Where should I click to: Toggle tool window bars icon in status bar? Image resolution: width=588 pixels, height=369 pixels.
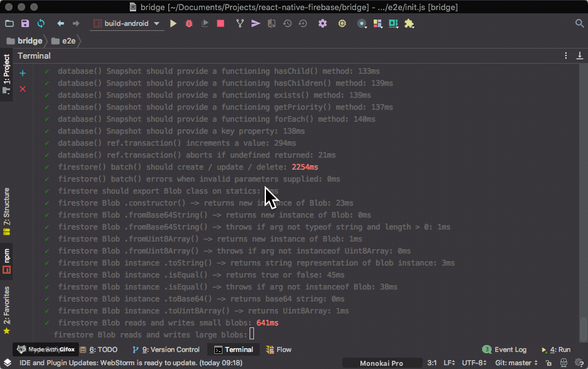pyautogui.click(x=8, y=363)
